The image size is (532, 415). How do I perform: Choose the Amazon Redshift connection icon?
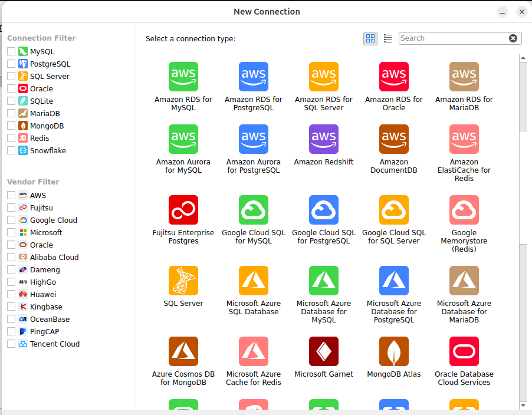click(323, 139)
